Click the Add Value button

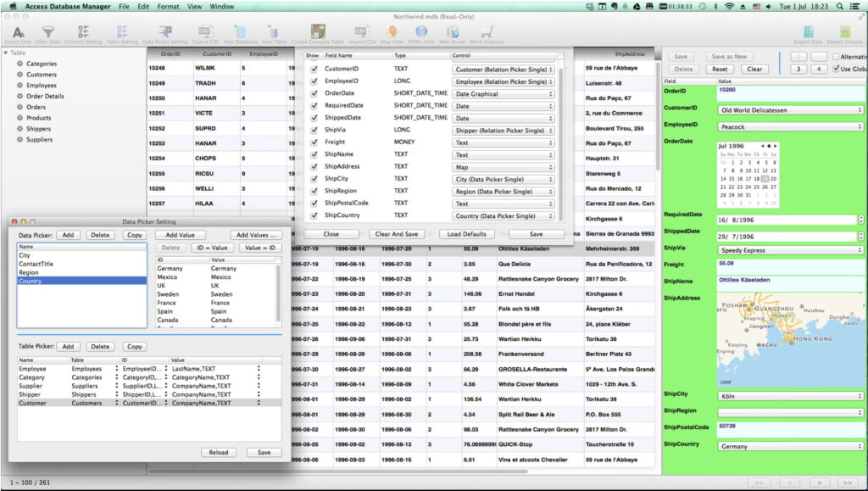pos(181,235)
